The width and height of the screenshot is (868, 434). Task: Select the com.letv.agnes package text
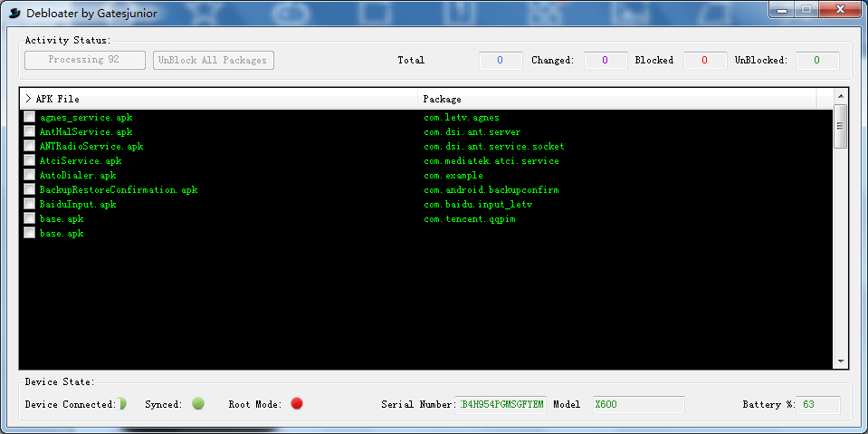(462, 118)
